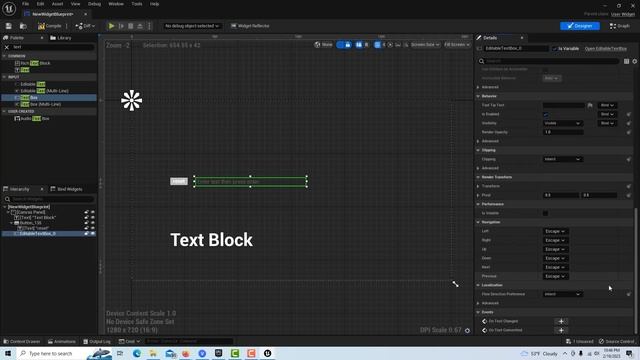Add On Text Changed event with plus button
This screenshot has width=640, height=360.
pos(561,321)
